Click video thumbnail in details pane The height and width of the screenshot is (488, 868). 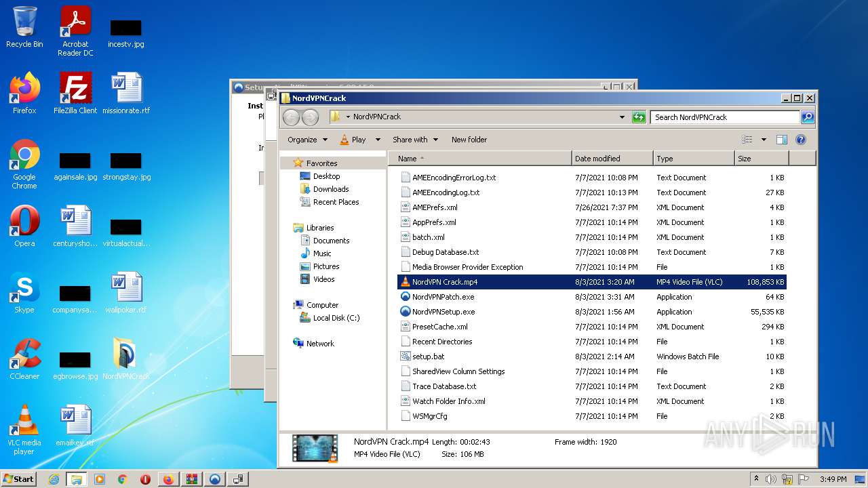pyautogui.click(x=315, y=448)
